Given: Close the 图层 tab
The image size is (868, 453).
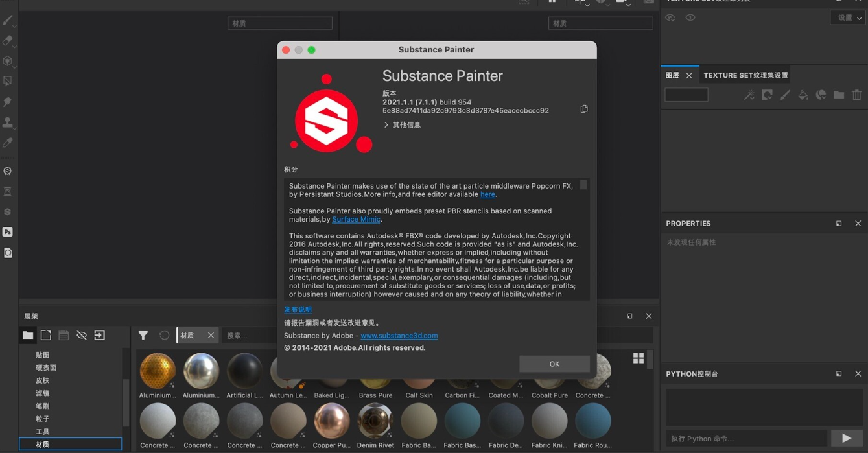Looking at the screenshot, I should point(689,76).
